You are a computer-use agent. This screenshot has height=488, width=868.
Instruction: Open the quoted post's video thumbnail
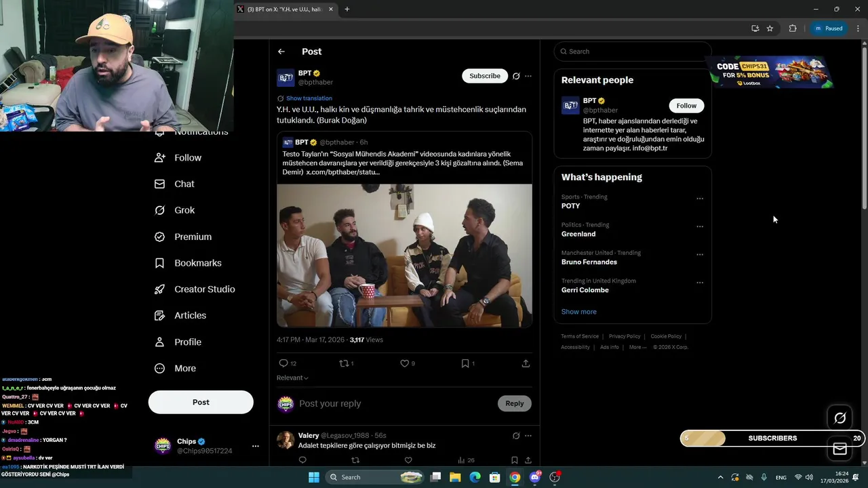pyautogui.click(x=404, y=256)
